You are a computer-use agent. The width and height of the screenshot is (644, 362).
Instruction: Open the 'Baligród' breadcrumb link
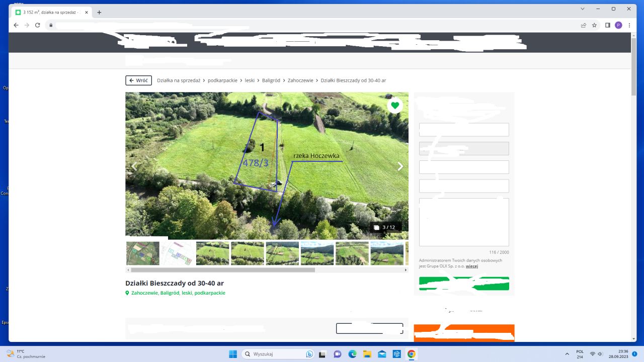click(271, 80)
